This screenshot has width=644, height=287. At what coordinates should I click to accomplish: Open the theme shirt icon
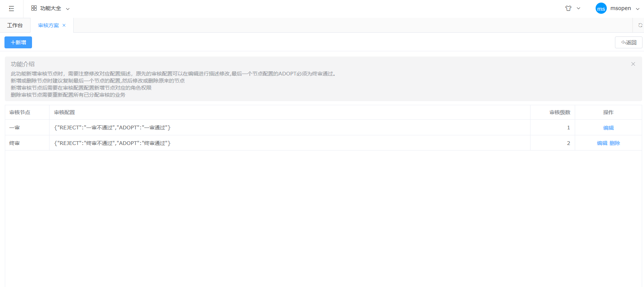click(568, 8)
